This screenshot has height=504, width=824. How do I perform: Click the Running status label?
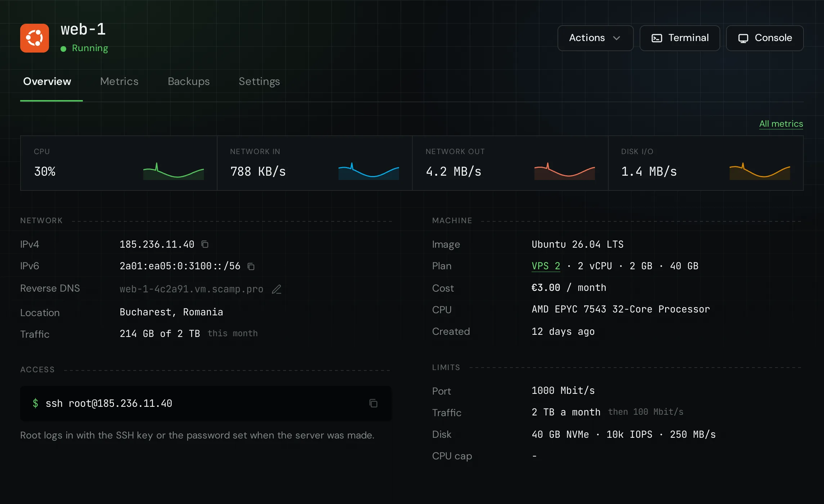click(90, 48)
